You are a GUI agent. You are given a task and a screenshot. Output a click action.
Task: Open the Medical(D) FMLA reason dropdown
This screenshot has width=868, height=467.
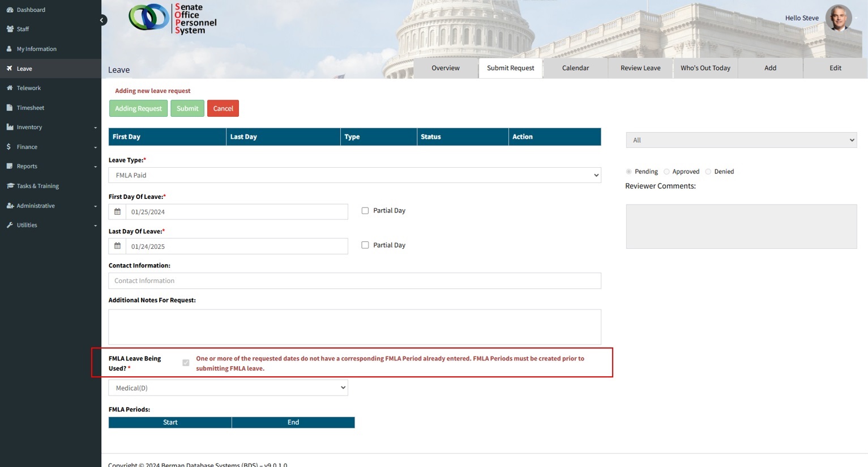click(228, 388)
